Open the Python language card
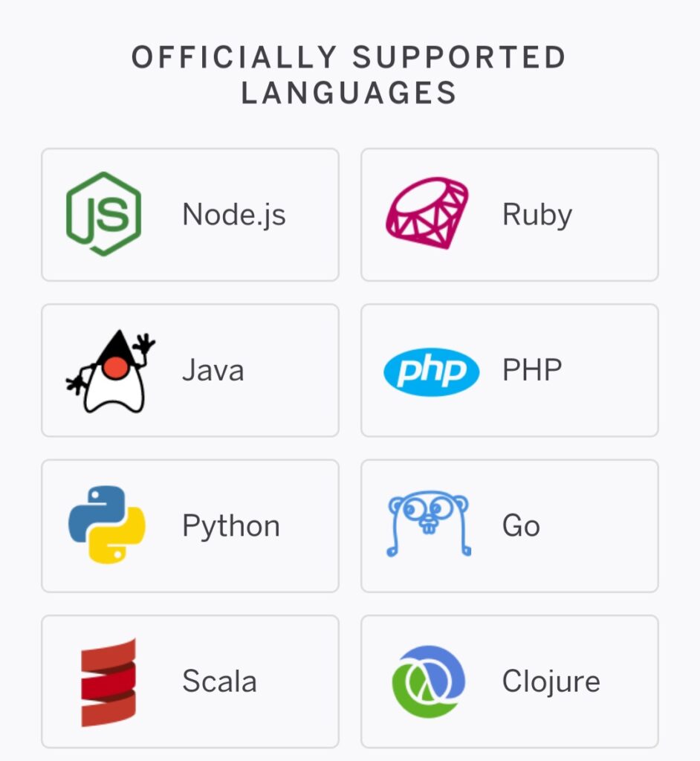This screenshot has height=761, width=700. [190, 525]
